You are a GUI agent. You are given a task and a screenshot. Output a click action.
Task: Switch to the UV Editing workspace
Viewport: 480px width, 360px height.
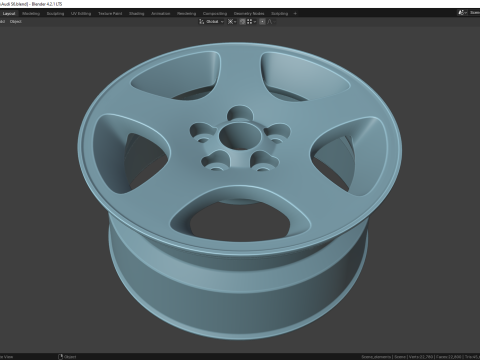(81, 14)
